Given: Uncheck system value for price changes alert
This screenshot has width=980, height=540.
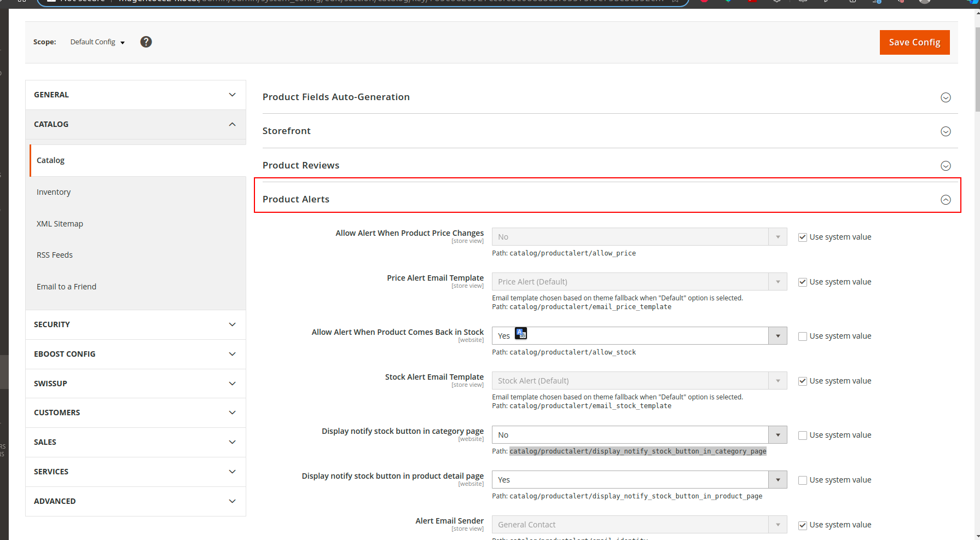Looking at the screenshot, I should 802,237.
